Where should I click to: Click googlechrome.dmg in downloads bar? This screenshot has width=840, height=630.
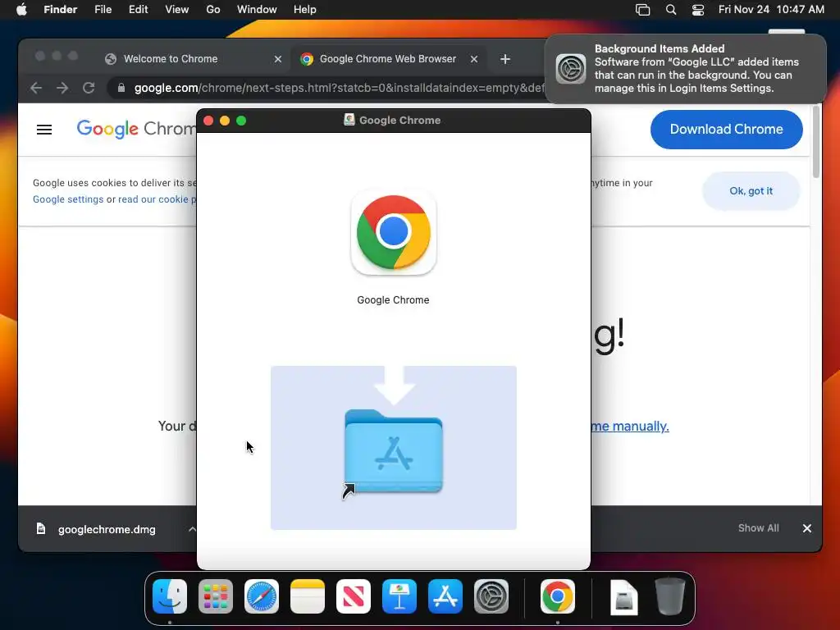coord(107,529)
